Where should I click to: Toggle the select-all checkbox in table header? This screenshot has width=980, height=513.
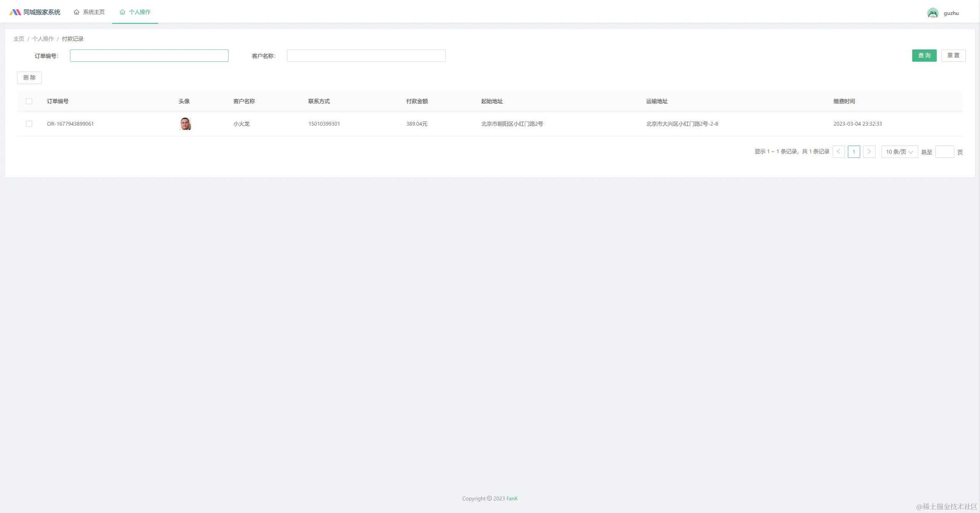coord(29,101)
